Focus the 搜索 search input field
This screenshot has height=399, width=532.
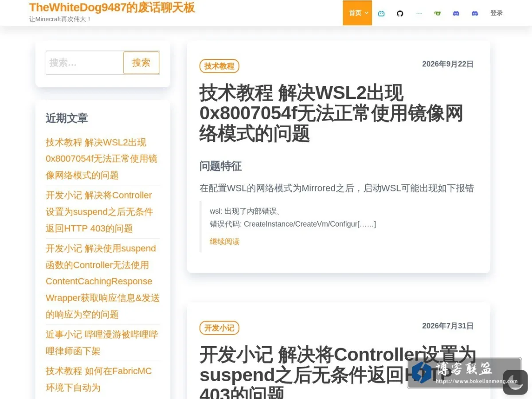[x=85, y=63]
